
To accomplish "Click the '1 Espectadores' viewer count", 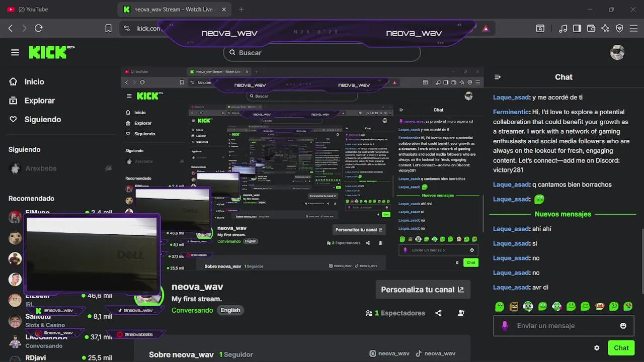I will click(x=396, y=313).
